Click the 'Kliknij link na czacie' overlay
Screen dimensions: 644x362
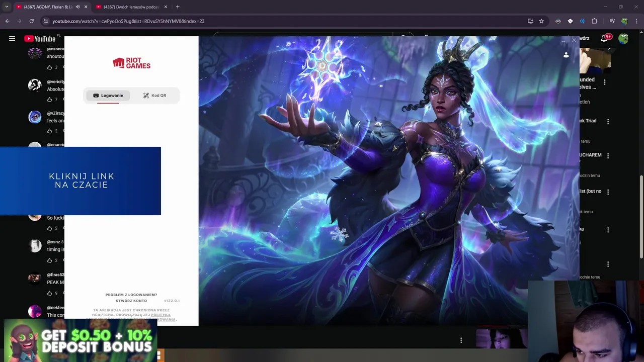click(80, 181)
